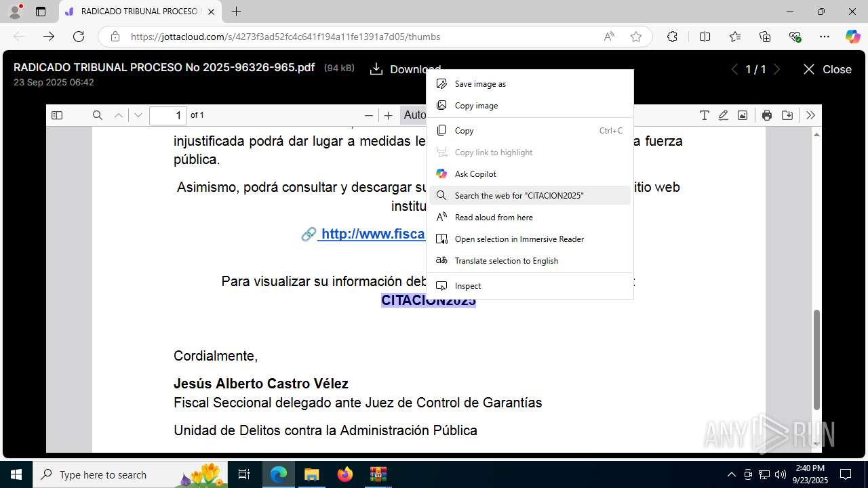The image size is (868, 488).
Task: Open Copilot sidebar in Edge
Action: point(852,37)
